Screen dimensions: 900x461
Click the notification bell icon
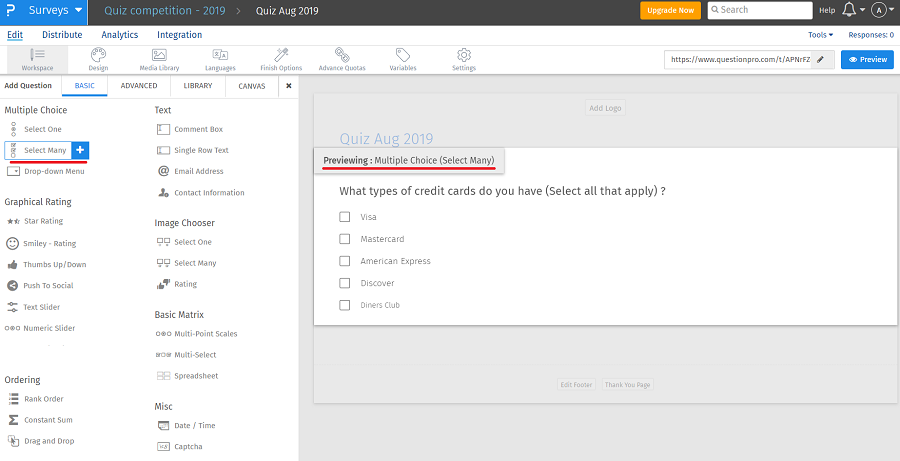pos(849,10)
